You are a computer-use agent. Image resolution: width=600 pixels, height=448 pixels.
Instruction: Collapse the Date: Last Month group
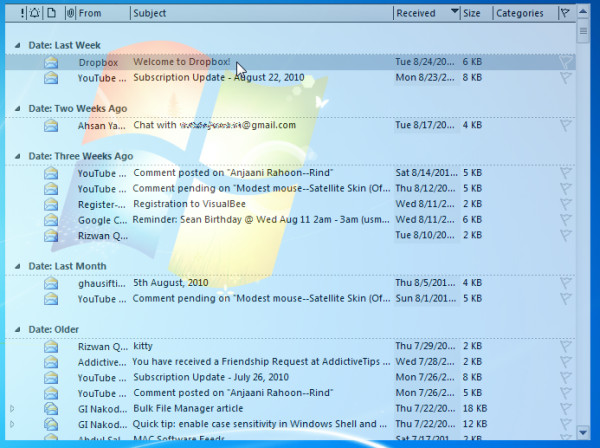[18, 266]
